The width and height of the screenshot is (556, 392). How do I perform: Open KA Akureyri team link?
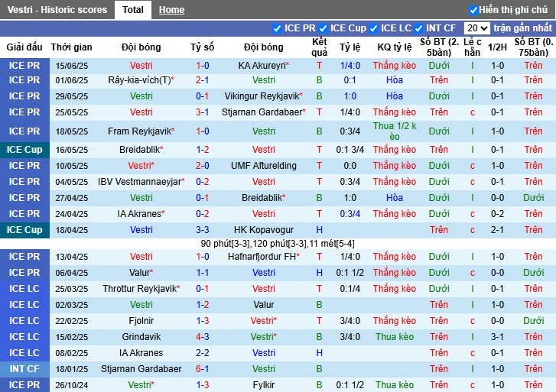pos(263,66)
